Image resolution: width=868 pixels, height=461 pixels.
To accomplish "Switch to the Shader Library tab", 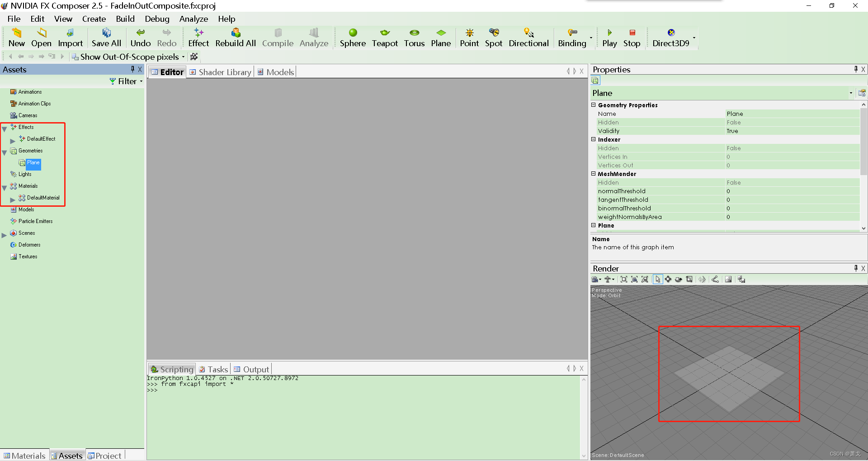I will [225, 72].
